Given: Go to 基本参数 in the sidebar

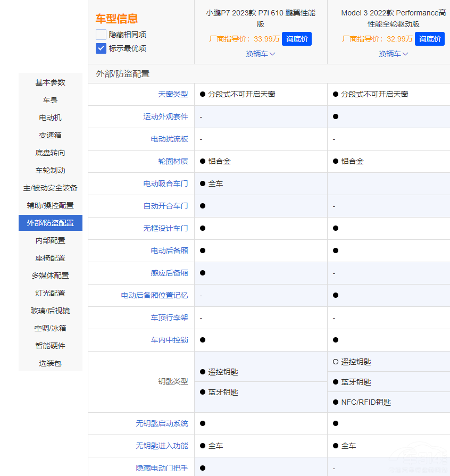Looking at the screenshot, I should click(51, 82).
